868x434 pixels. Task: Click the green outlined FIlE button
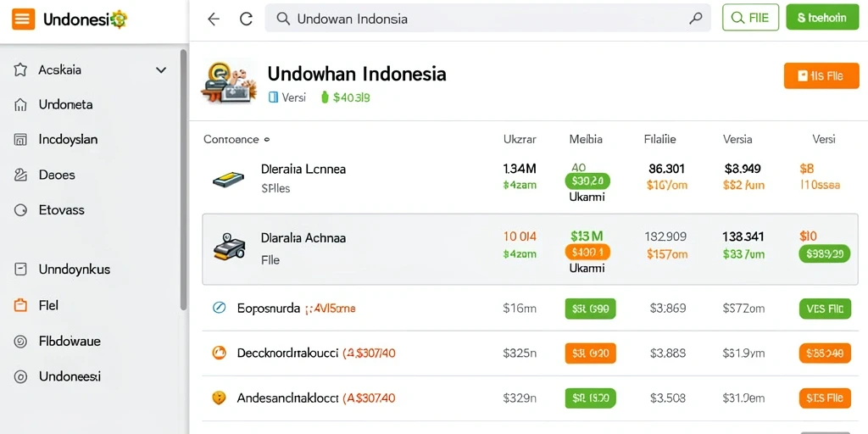click(x=751, y=18)
